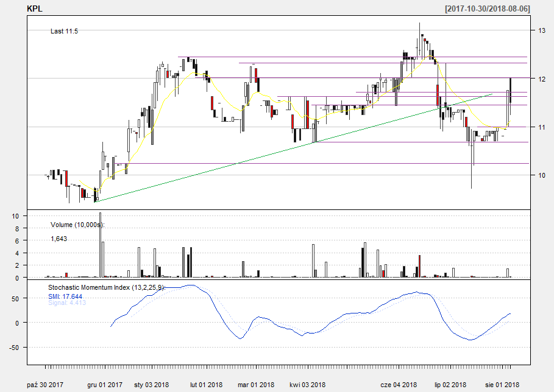Click the date label 'kwi 03 2018'
554x392 pixels.
pyautogui.click(x=307, y=385)
